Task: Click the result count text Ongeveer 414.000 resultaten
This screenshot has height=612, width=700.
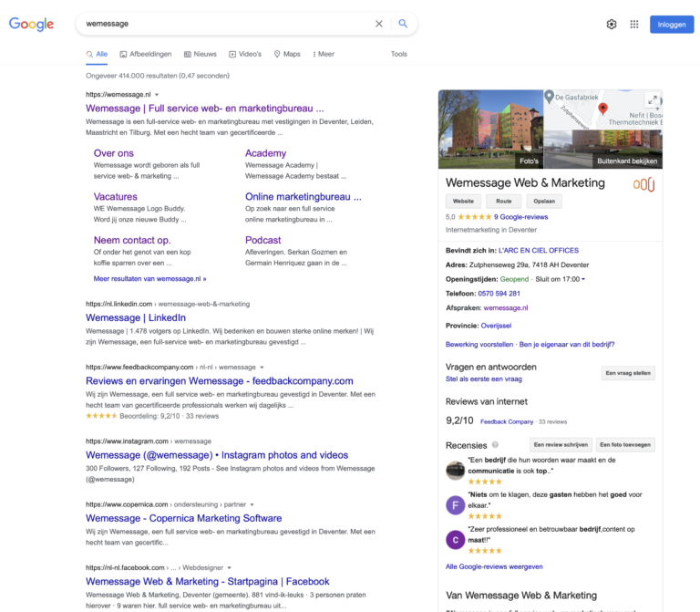Action: pyautogui.click(x=158, y=76)
